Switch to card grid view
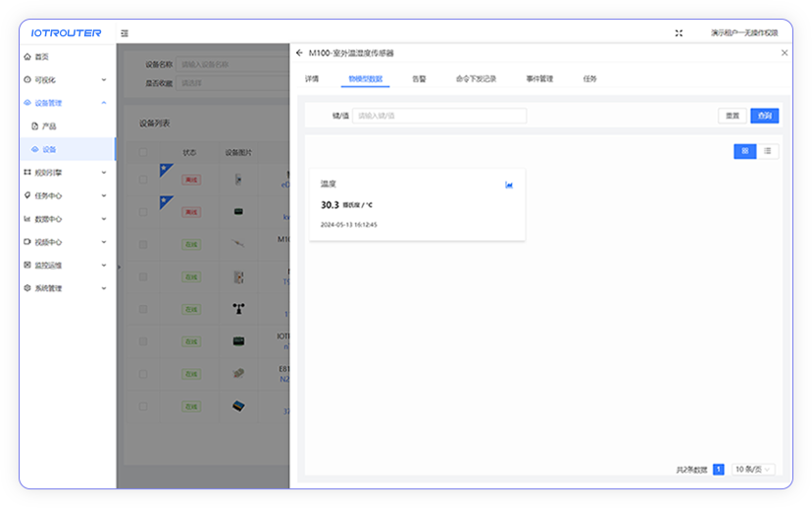 click(x=744, y=151)
